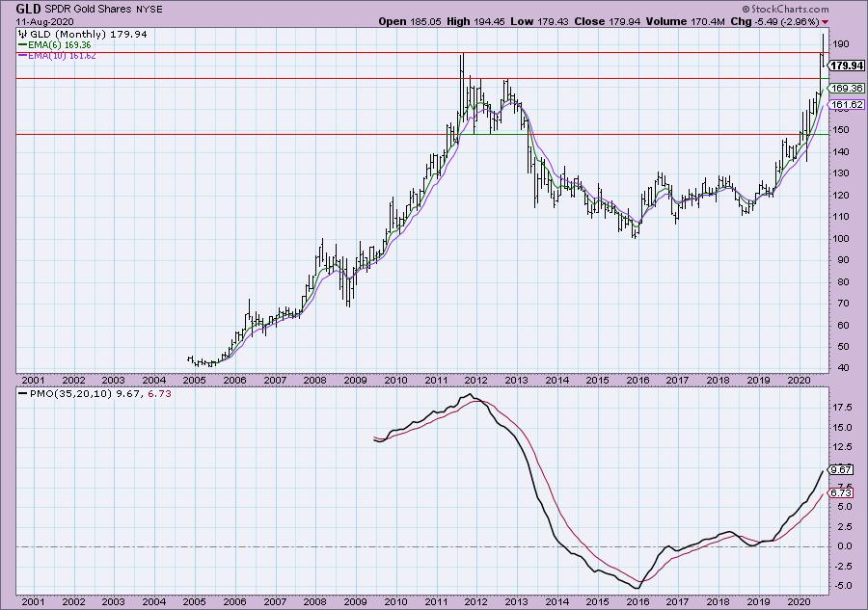Click the Open 185.05 value
This screenshot has width=868, height=610.
pyautogui.click(x=410, y=21)
